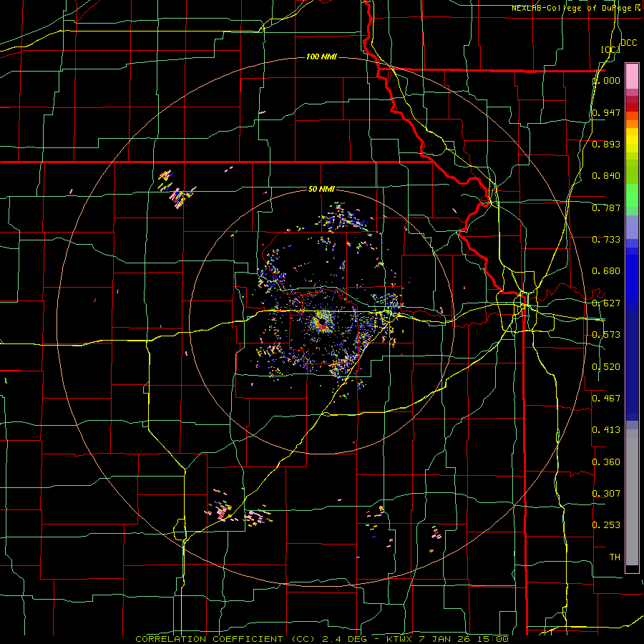This screenshot has height=644, width=644.
Task: Click the "15:00" time in the caption
Action: [492, 639]
